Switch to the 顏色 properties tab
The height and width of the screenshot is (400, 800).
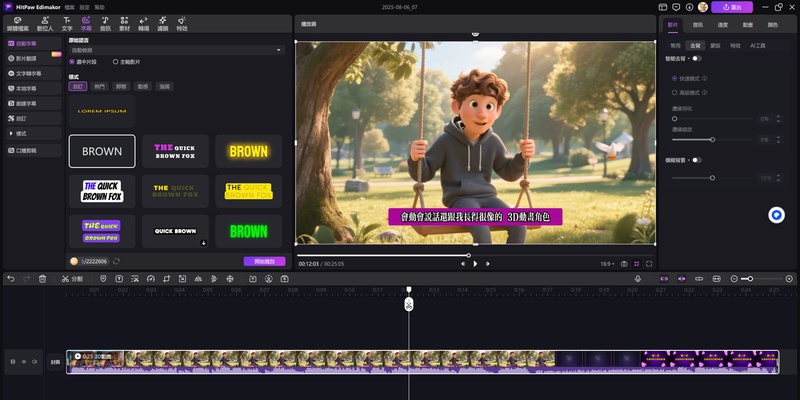pyautogui.click(x=772, y=25)
